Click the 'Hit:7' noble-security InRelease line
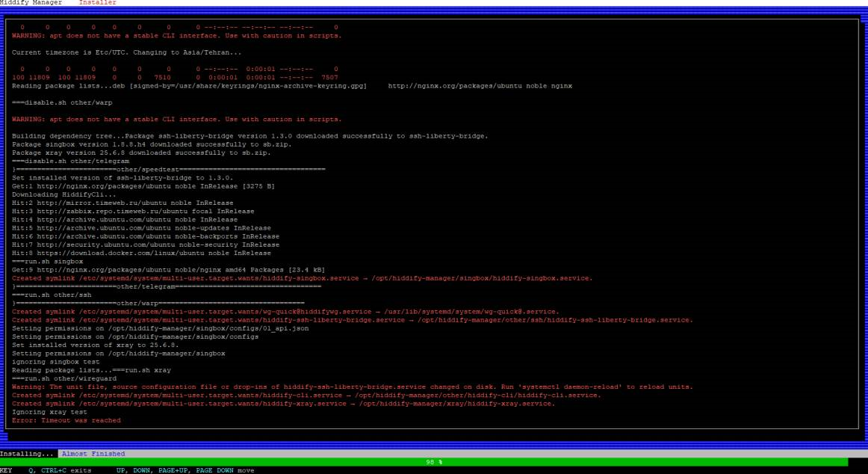 coord(146,244)
